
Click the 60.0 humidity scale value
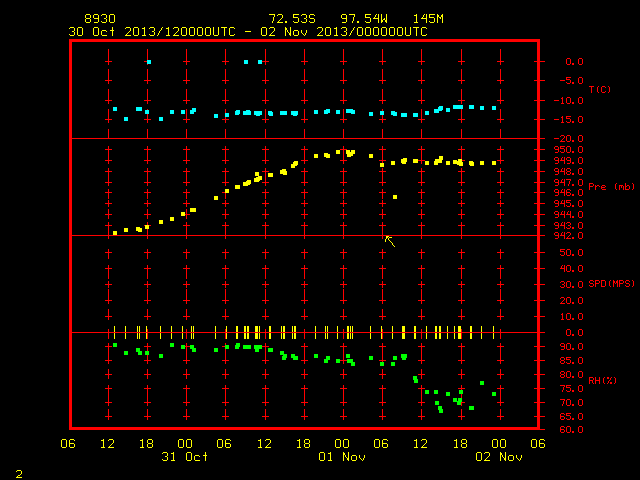coord(571,429)
